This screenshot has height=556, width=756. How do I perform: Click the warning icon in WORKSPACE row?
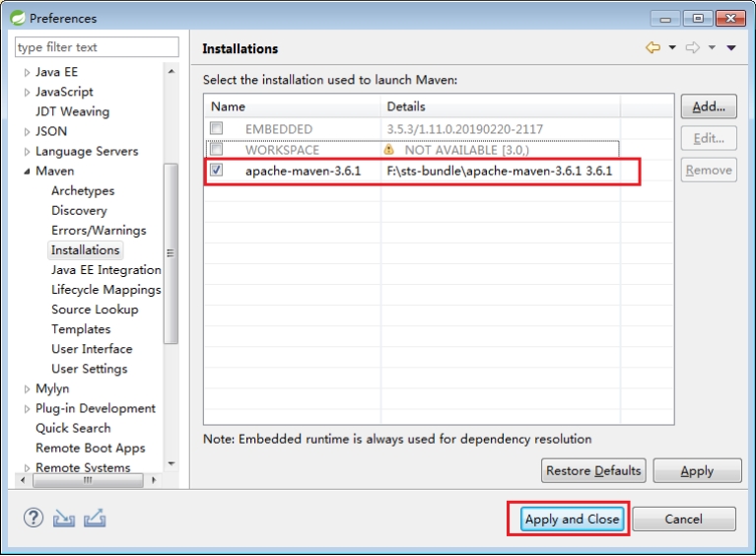[388, 150]
